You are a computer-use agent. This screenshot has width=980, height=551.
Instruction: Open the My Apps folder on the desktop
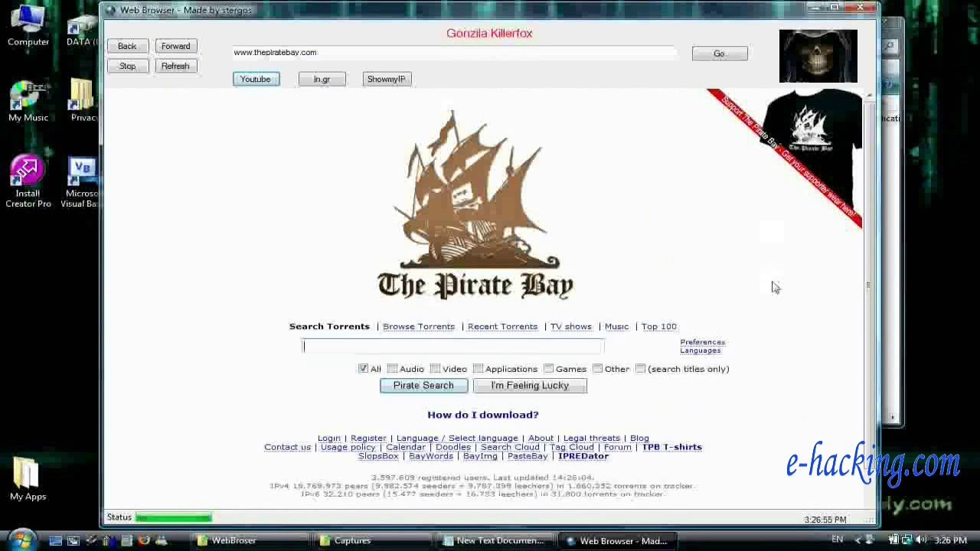[28, 480]
